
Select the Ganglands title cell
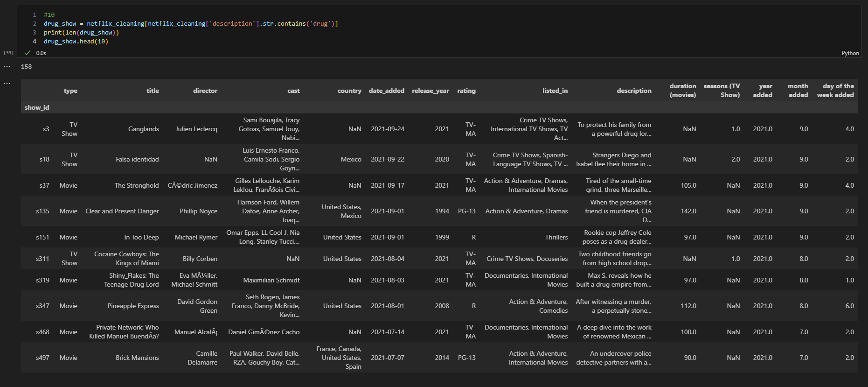pyautogui.click(x=143, y=129)
